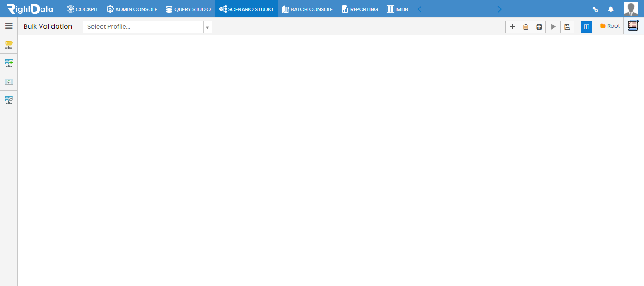
Task: Toggle the split panel view button
Action: point(586,27)
